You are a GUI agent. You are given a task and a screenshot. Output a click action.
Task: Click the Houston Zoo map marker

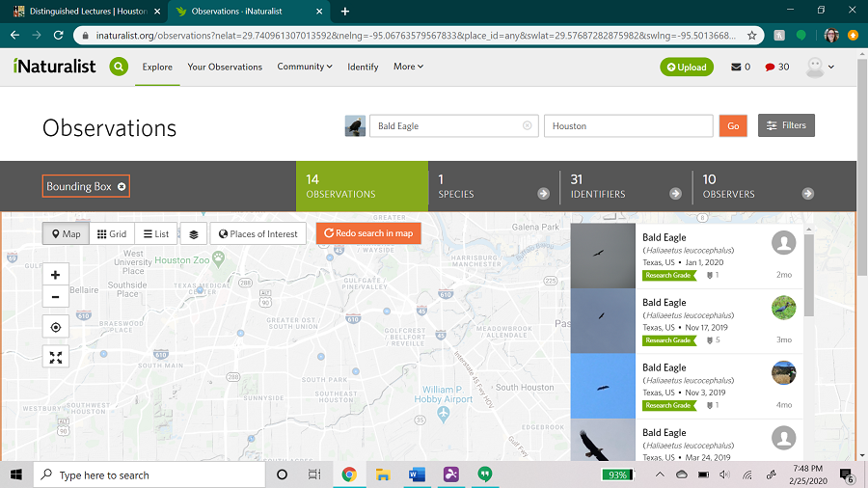[x=219, y=258]
